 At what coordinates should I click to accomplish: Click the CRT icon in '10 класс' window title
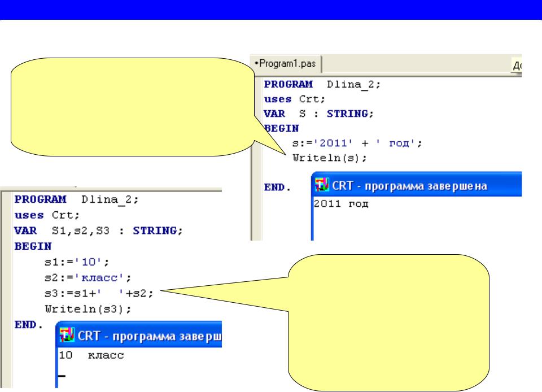67,335
